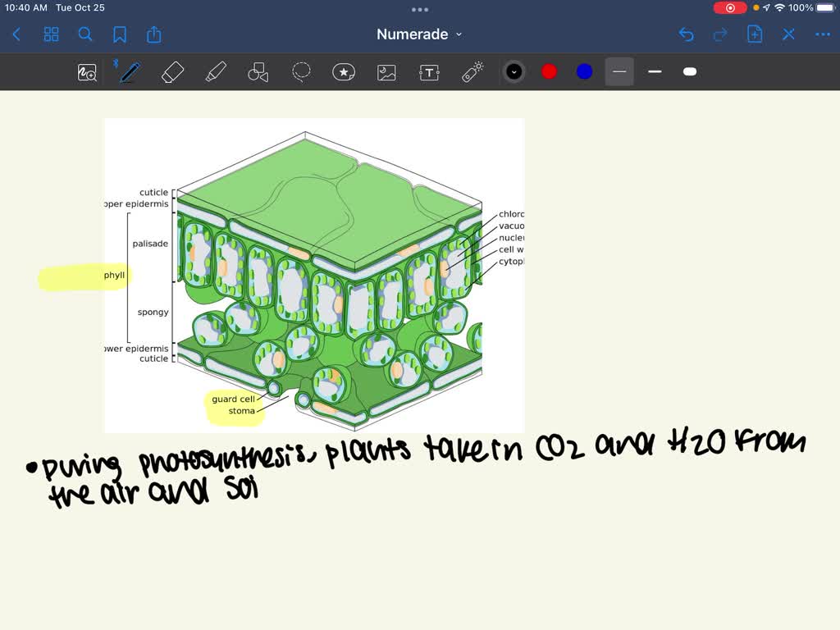Add a text box with the Text tool

pyautogui.click(x=429, y=71)
